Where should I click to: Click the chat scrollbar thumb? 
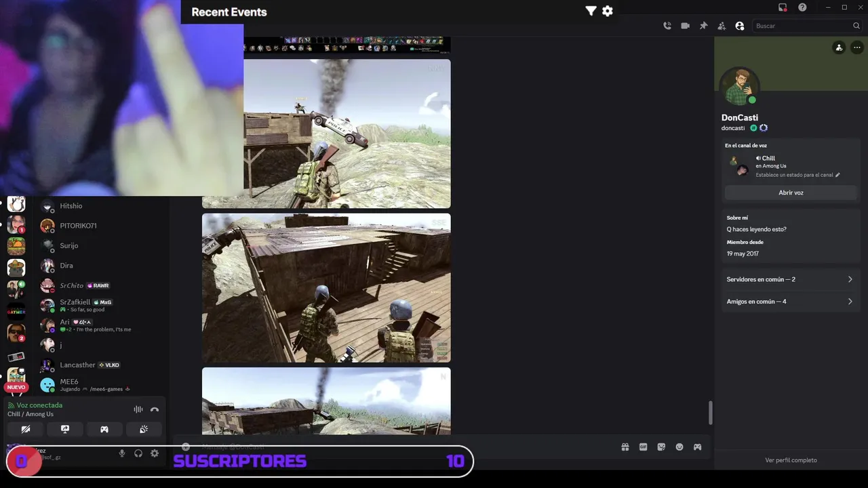point(710,413)
